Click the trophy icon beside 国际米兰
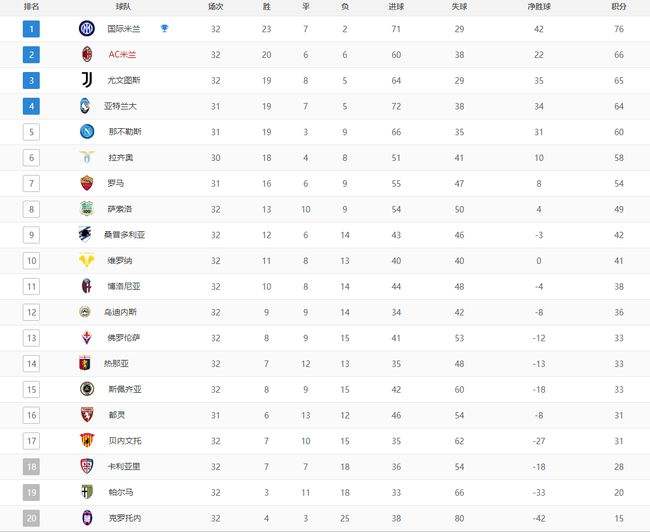Viewport: 650px width, 532px height. point(164,28)
